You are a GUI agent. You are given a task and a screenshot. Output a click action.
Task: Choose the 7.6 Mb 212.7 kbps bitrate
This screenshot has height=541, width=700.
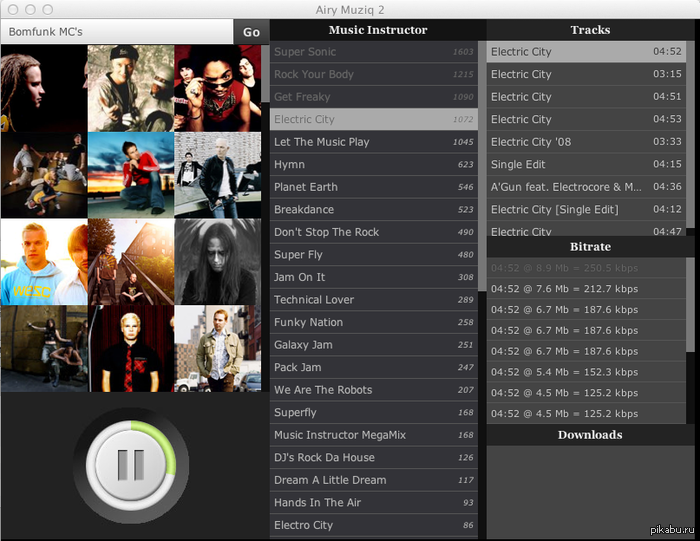[585, 289]
